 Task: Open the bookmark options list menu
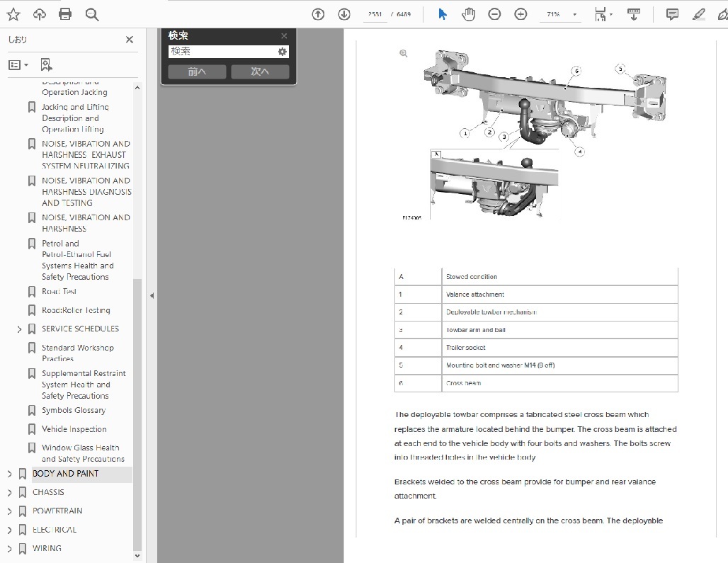pos(18,65)
